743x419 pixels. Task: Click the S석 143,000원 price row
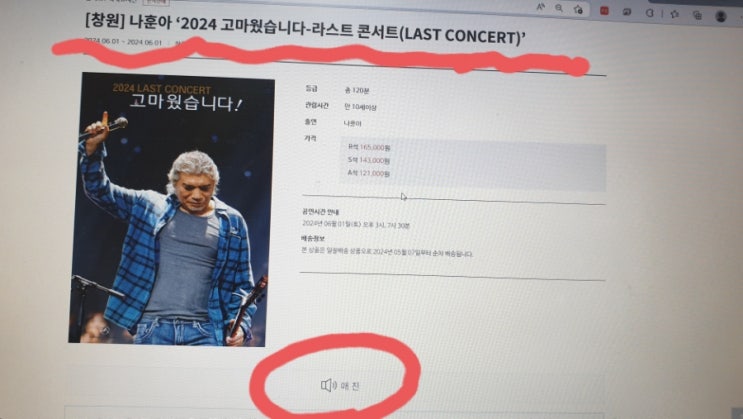[x=369, y=160]
